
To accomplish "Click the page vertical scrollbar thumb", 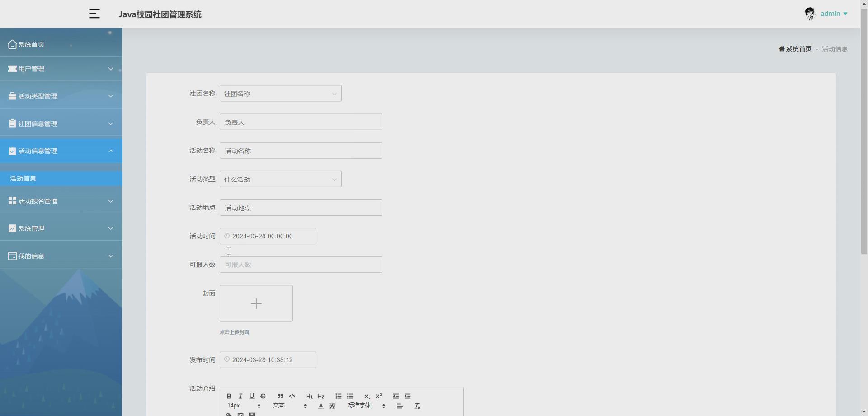I will [x=864, y=131].
